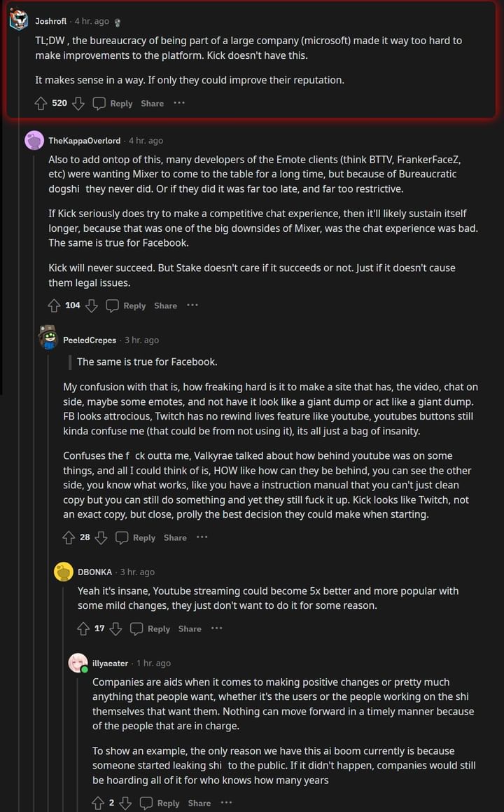Open more options on Joshrofl's comment
Image resolution: width=504 pixels, height=812 pixels.
click(179, 103)
